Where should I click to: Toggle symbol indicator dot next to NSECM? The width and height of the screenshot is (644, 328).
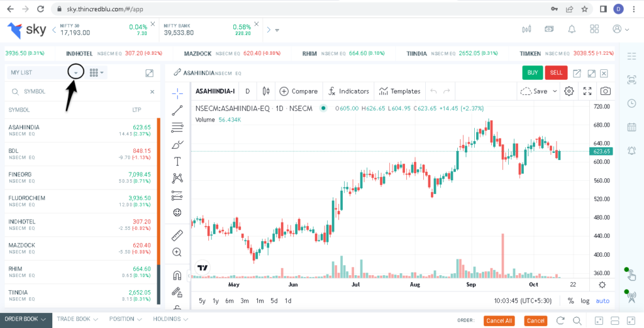point(324,108)
